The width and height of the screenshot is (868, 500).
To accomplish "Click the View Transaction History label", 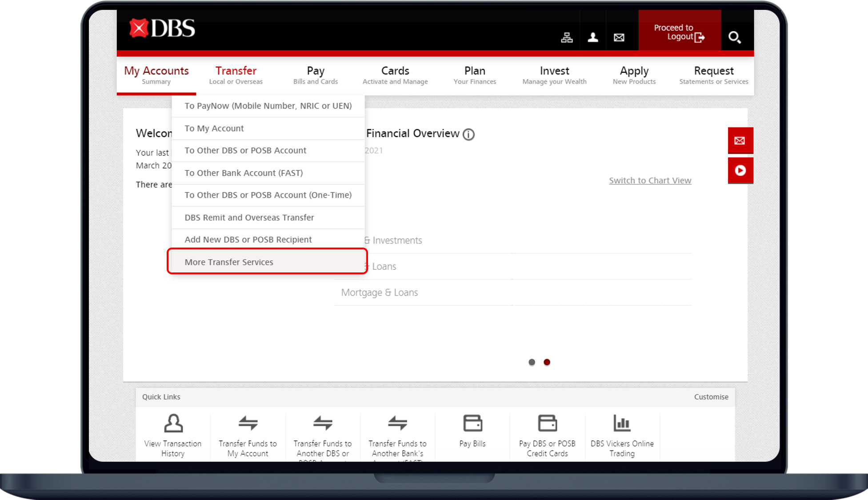I will coord(173,448).
